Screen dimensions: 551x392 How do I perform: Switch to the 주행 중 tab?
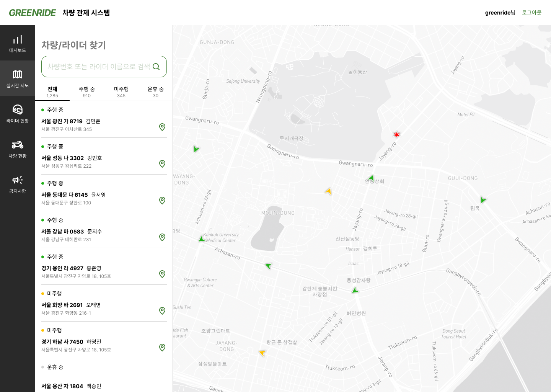tap(87, 92)
